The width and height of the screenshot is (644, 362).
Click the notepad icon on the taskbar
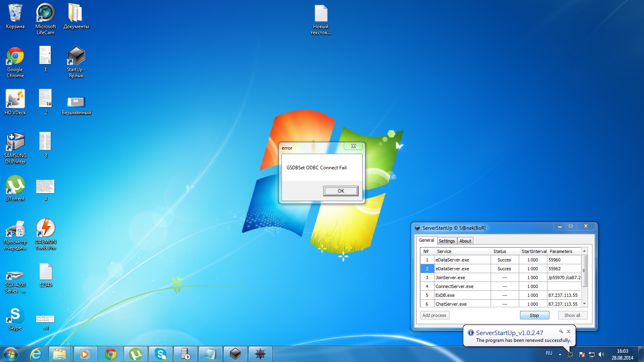tap(211, 354)
